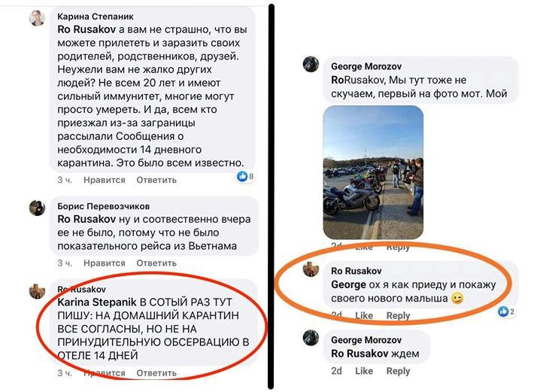Reply to Ro Rusakov's "нового малыша" comment
The width and height of the screenshot is (543, 392).
point(399,315)
